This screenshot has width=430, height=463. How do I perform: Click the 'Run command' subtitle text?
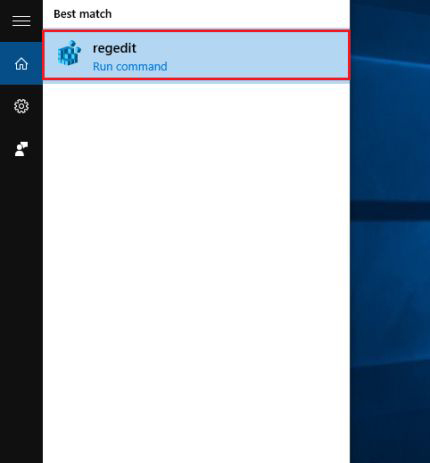click(x=130, y=66)
